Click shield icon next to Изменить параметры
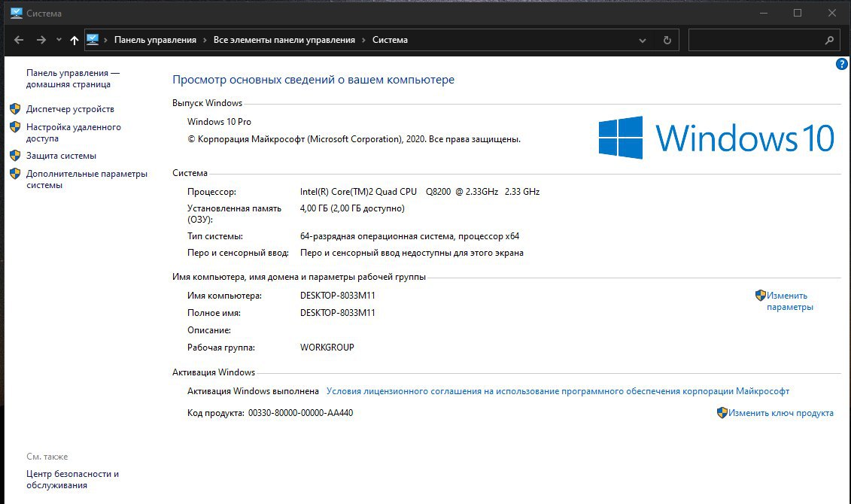The image size is (851, 504). point(761,295)
